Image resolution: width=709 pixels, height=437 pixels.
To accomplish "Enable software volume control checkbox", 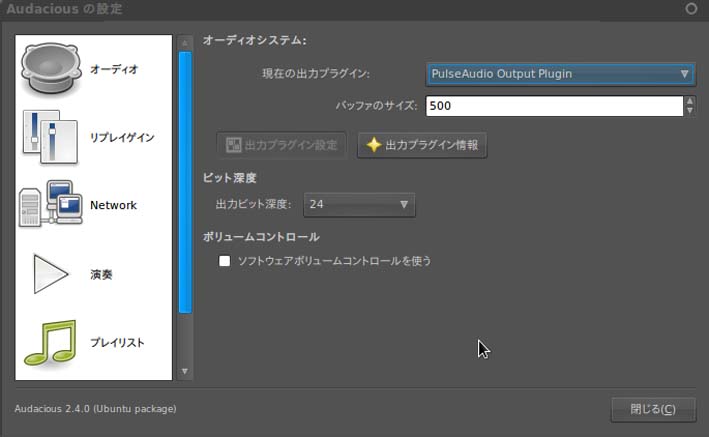I will (224, 261).
